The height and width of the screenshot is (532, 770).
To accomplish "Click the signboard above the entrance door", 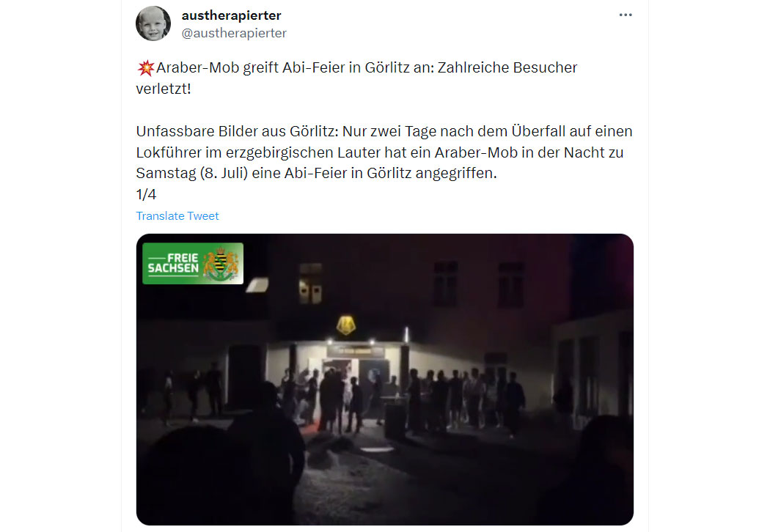I will click(356, 351).
